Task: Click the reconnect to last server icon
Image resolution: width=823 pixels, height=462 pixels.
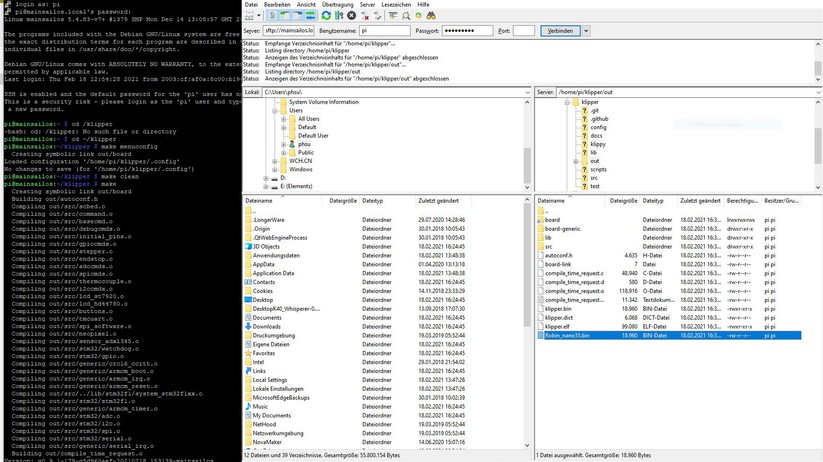Action: coord(378,16)
